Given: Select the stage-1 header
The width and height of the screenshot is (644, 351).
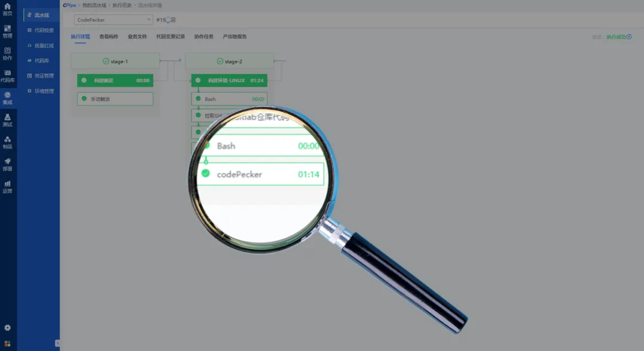Looking at the screenshot, I should coord(115,61).
